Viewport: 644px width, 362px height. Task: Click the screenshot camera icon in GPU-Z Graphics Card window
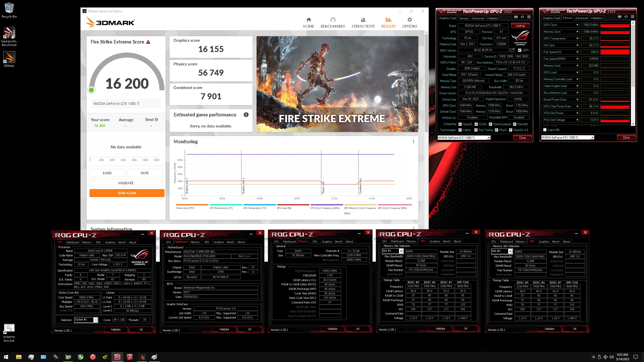click(516, 17)
